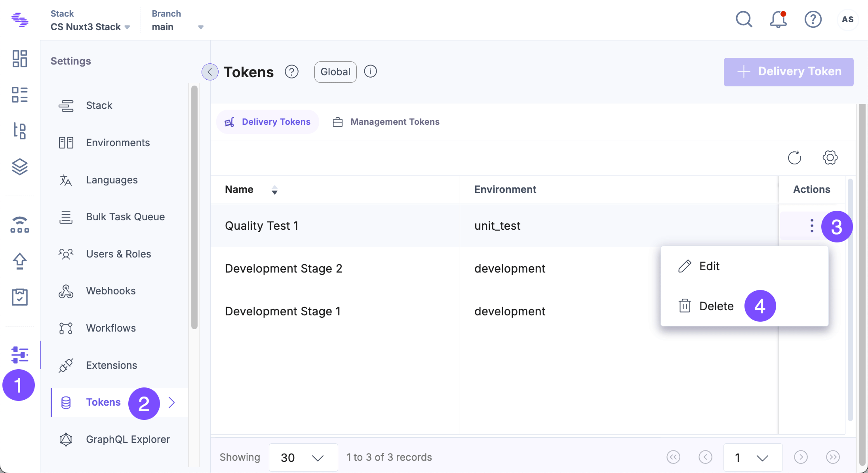Screen dimensions: 868x473
Task: Open the notifications bell
Action: click(x=778, y=19)
